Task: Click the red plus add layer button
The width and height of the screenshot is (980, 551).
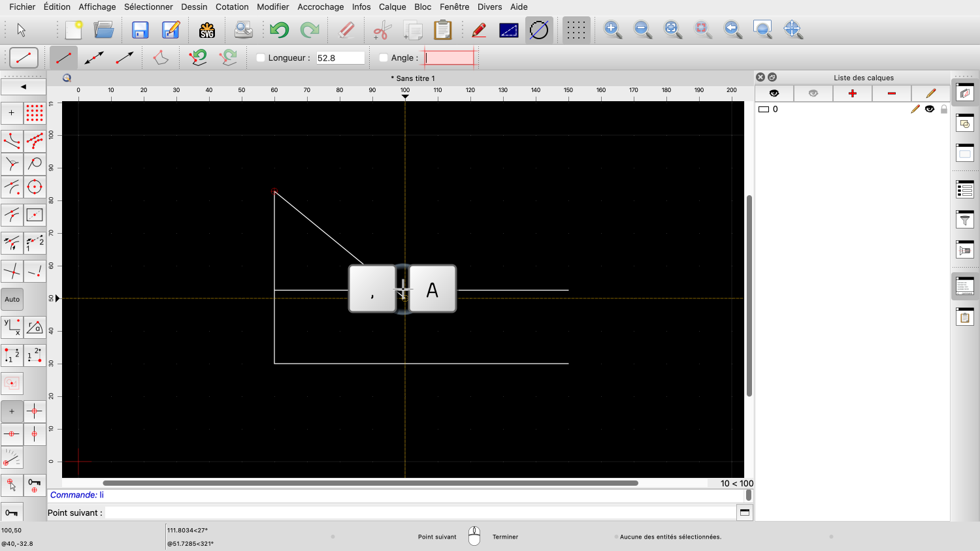Action: 852,93
